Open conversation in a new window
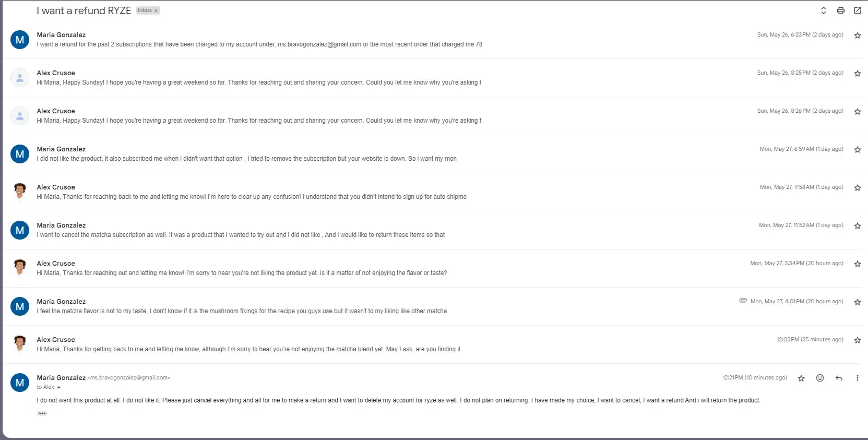Image resolution: width=868 pixels, height=440 pixels. [857, 10]
